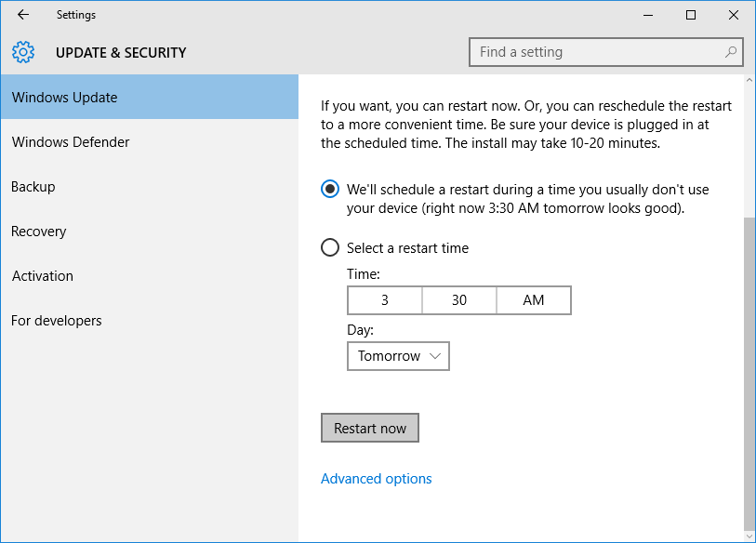
Task: Focus the Find a setting box
Action: (606, 52)
